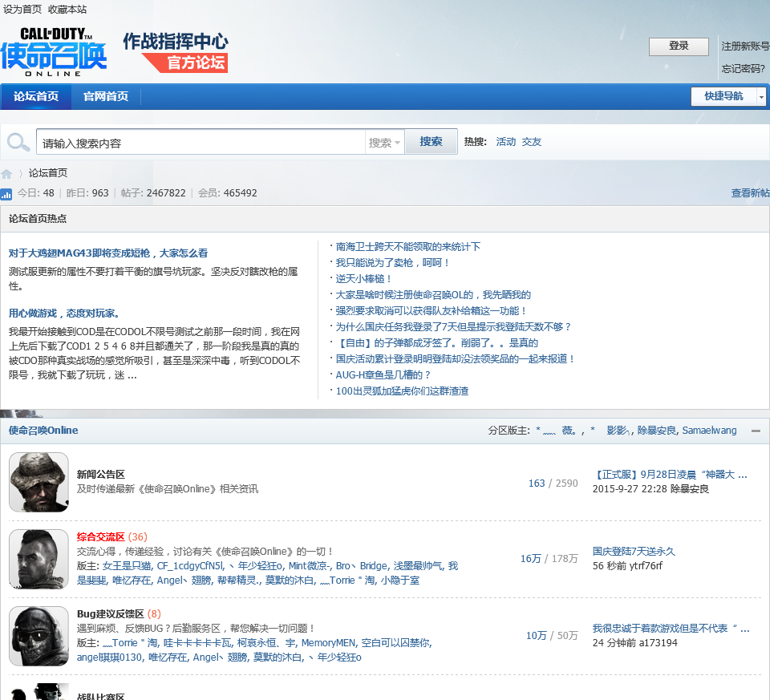Click the home breadcrumb icon
This screenshot has width=770, height=700.
click(6, 174)
